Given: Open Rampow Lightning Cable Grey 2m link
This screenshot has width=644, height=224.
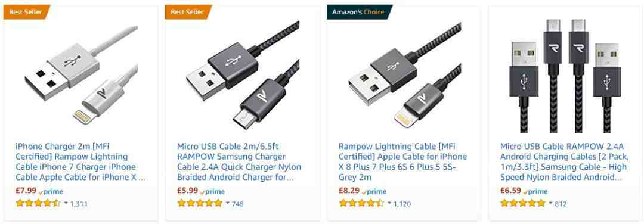Looking at the screenshot, I should point(403,161).
